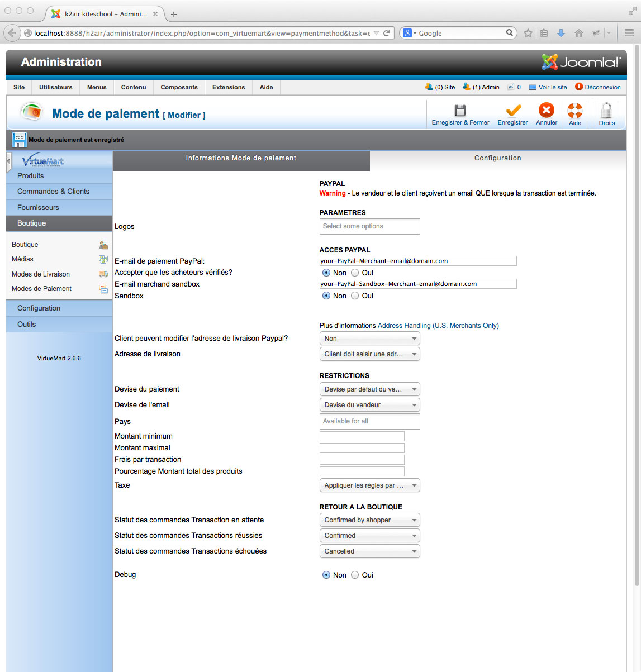Click the Montant minimum input field
Screen dimensions: 641x672
point(362,436)
